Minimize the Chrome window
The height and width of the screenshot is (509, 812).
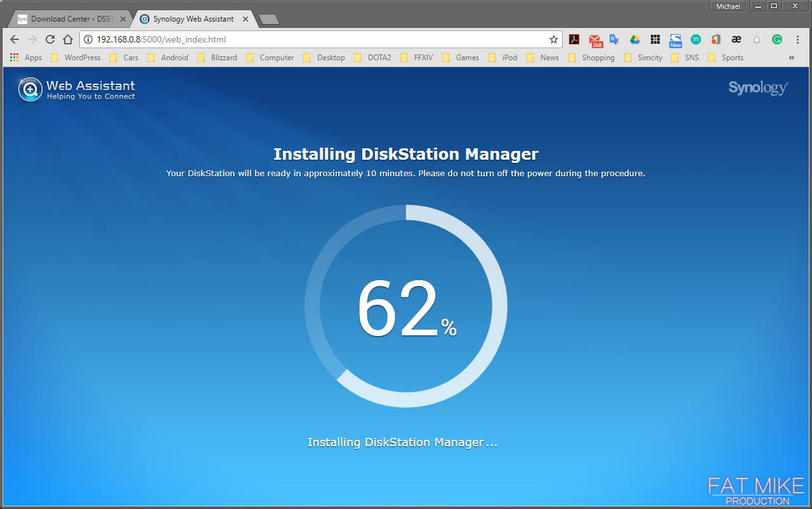tap(758, 6)
